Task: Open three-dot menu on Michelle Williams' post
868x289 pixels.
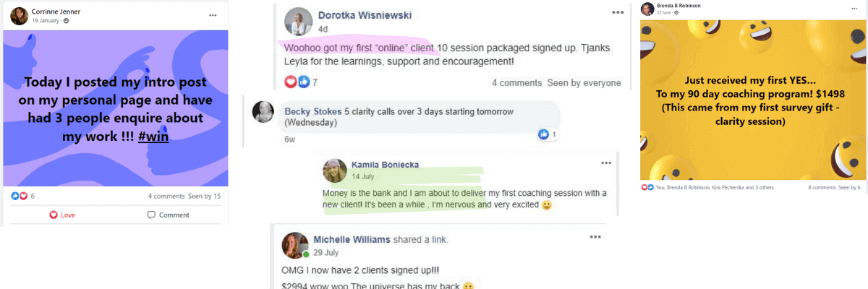Action: [x=595, y=236]
